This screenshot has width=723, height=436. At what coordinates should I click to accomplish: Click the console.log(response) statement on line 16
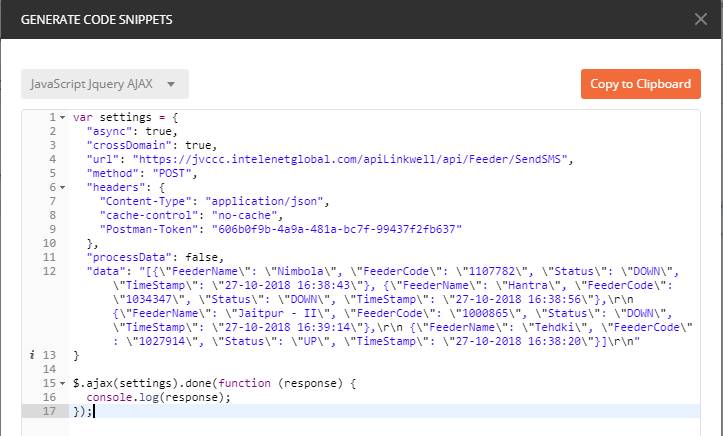158,397
